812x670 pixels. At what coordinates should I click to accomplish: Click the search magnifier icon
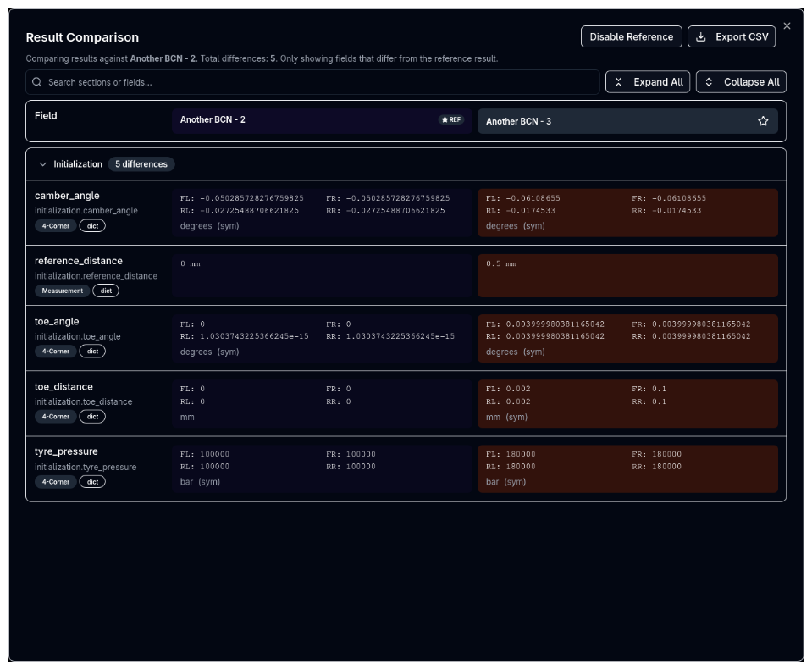coord(37,82)
